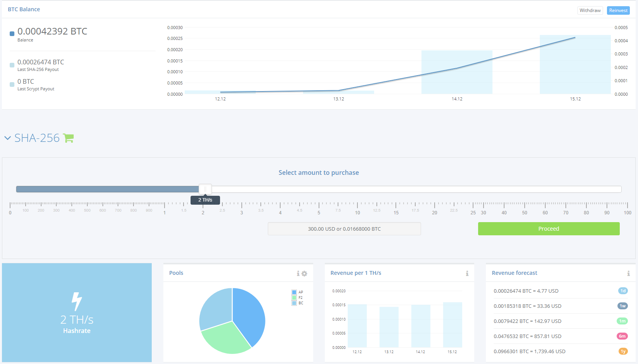
Task: Click Revenue per 1 TH/s info icon
Action: coord(467,273)
